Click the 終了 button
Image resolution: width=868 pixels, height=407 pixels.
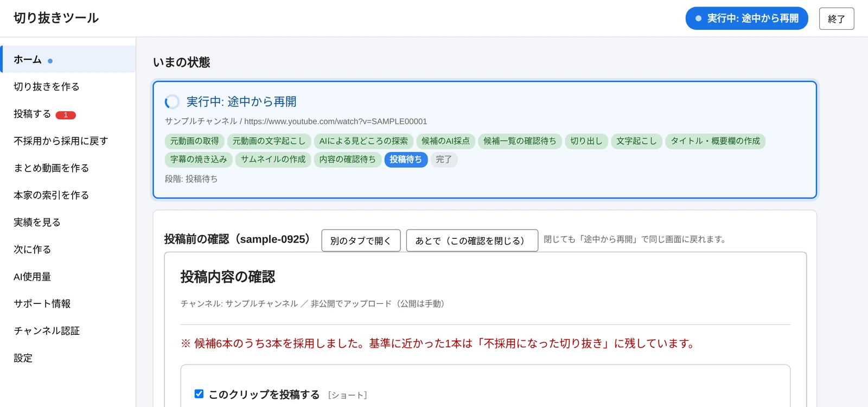(x=837, y=18)
